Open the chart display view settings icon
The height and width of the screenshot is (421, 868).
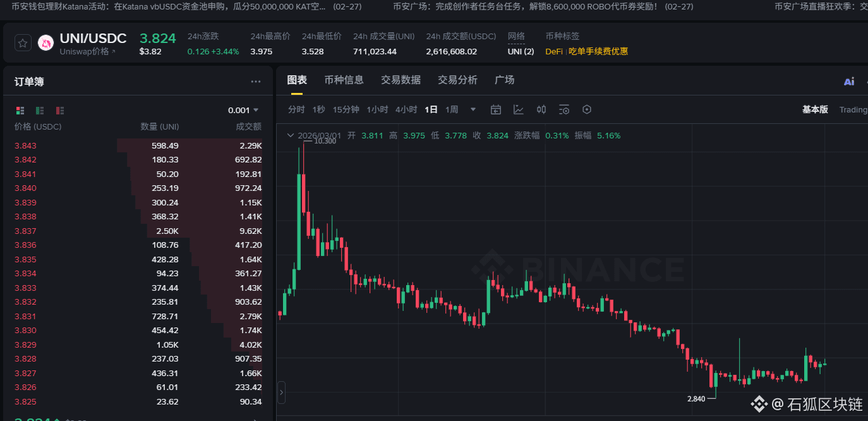564,109
